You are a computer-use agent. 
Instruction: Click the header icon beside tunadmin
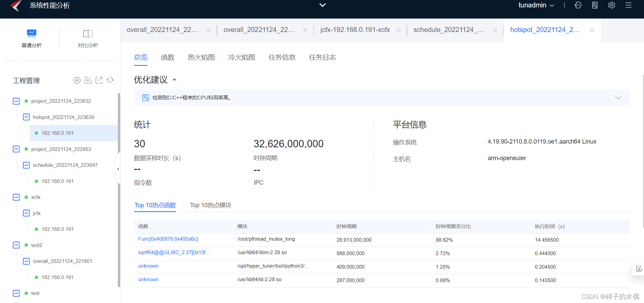(578, 5)
